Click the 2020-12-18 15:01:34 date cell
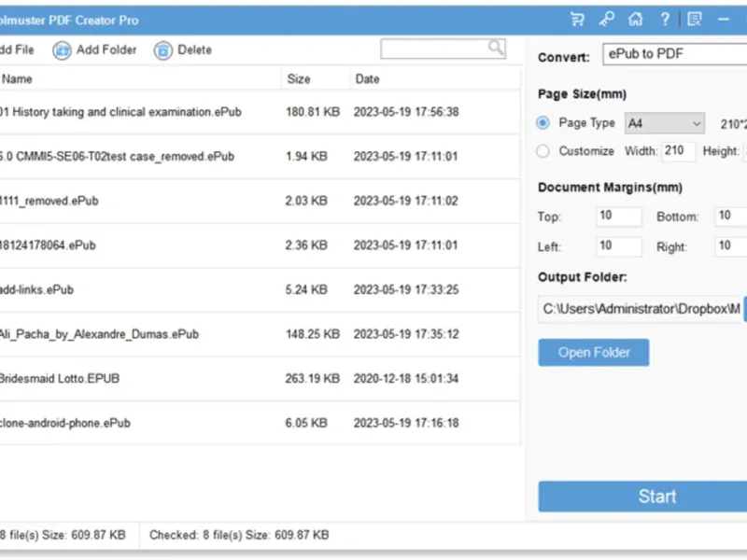747x560 pixels. tap(406, 379)
